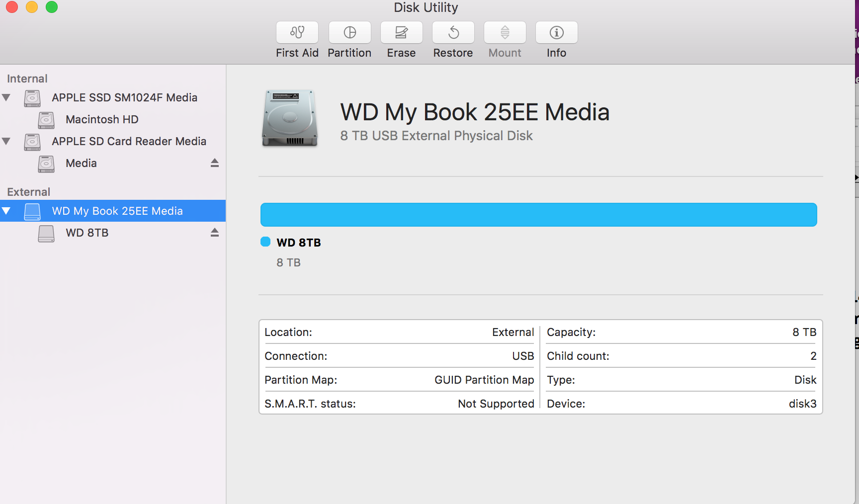
Task: Click the 'Child count:' label
Action: [x=578, y=356]
